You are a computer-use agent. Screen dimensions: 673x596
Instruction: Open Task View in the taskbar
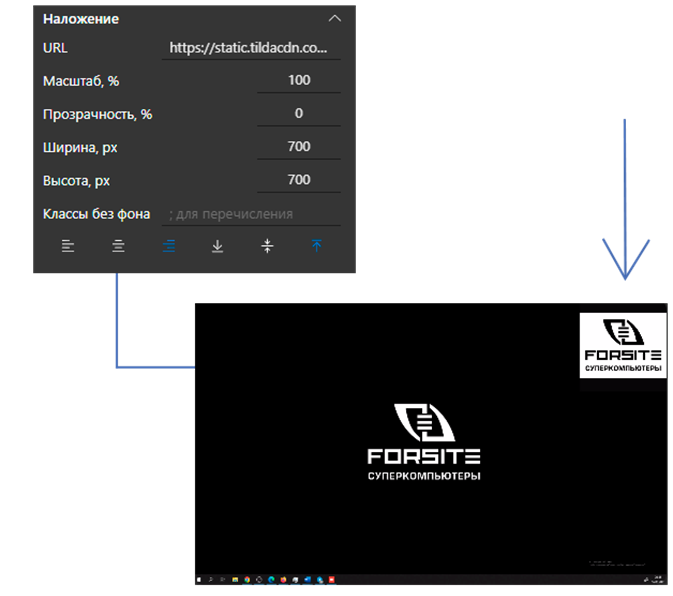click(x=222, y=580)
